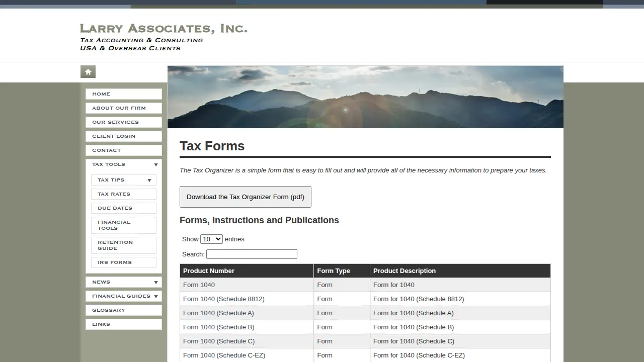Viewport: 644px width, 362px height.
Task: Open the Retention Guide link
Action: [x=124, y=245]
